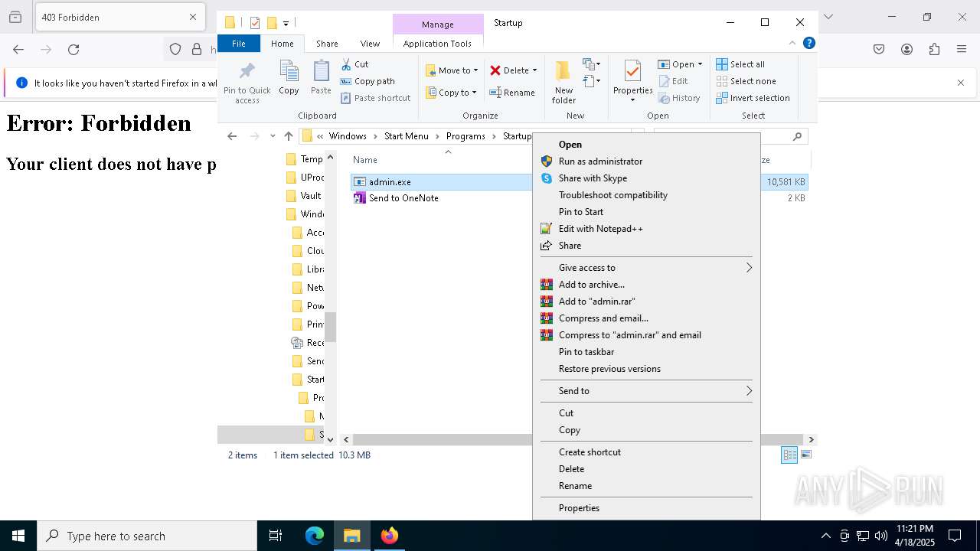This screenshot has height=551, width=980.
Task: Sort by the Name column header
Action: tap(365, 160)
